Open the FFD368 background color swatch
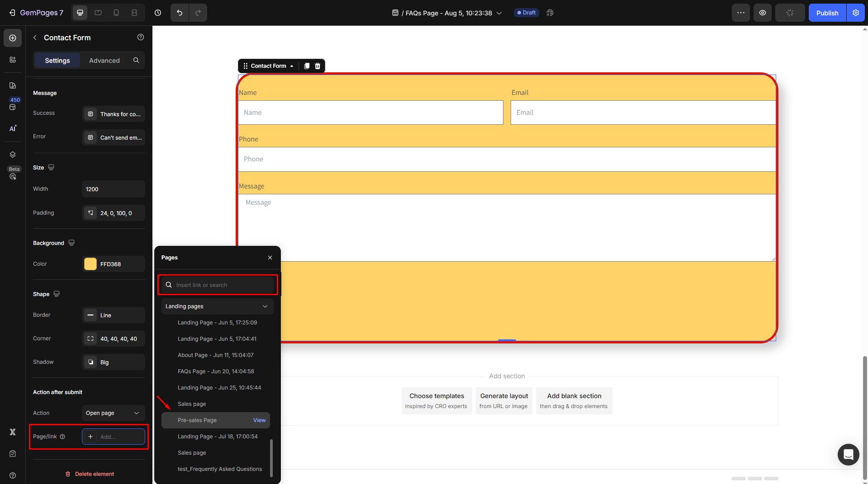Screen dimensions: 868x484 coord(90,264)
